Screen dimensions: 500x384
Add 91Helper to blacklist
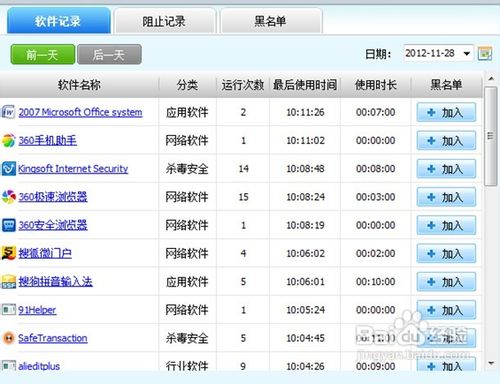click(446, 310)
